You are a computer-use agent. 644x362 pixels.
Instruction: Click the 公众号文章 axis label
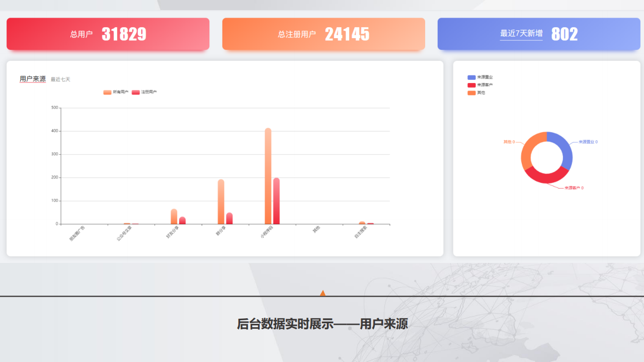point(124,234)
